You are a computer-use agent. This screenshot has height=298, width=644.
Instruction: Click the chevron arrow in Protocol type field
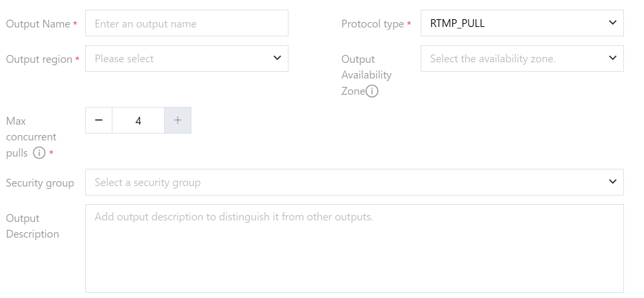[x=612, y=23]
